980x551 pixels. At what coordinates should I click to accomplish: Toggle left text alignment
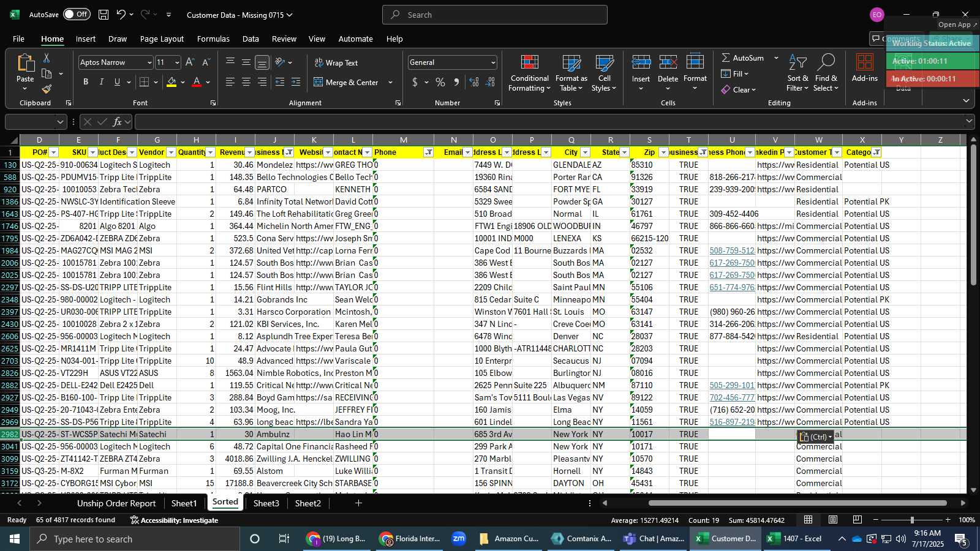pyautogui.click(x=230, y=82)
